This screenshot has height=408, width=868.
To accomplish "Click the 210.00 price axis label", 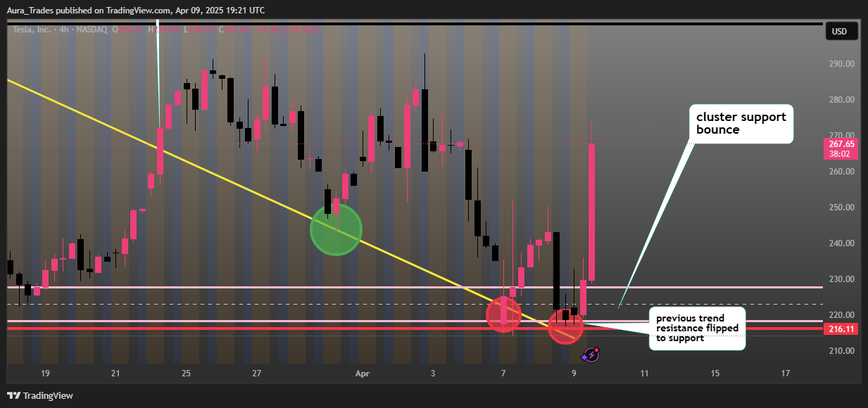I will (841, 351).
